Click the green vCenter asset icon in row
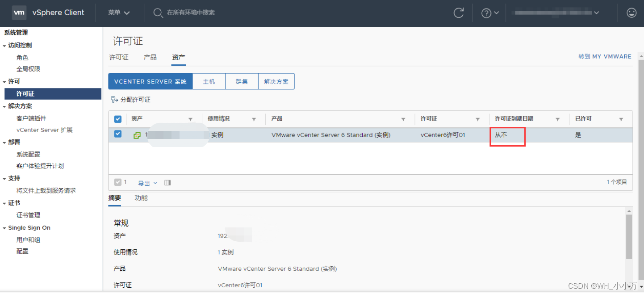Image resolution: width=644 pixels, height=294 pixels. point(137,135)
